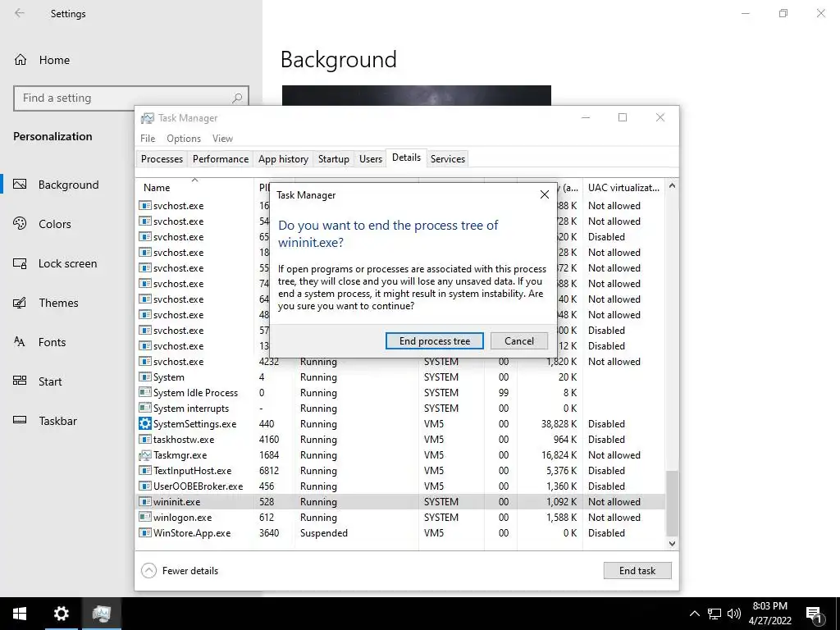Viewport: 840px width, 630px height.
Task: Switch to the Users tab
Action: tap(371, 159)
